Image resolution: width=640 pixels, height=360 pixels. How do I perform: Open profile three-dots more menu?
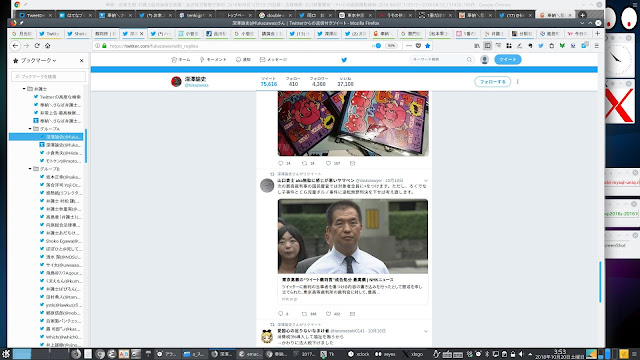pyautogui.click(x=518, y=82)
